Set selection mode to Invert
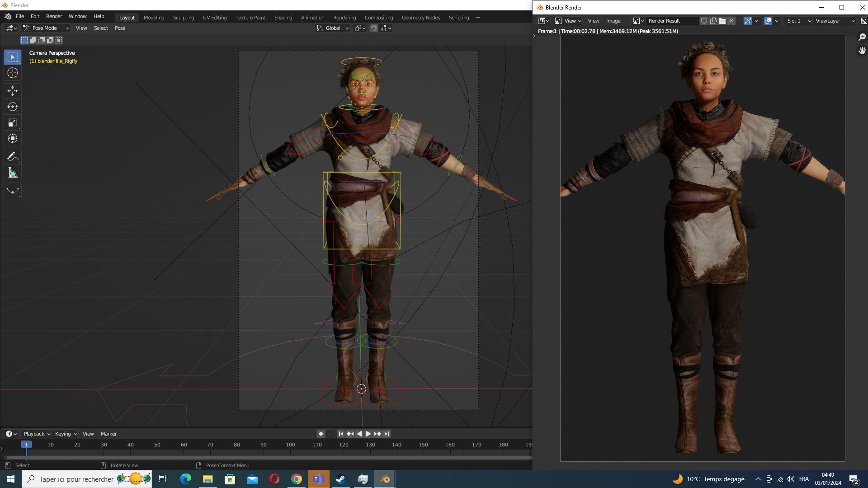868x488 pixels. [50, 40]
